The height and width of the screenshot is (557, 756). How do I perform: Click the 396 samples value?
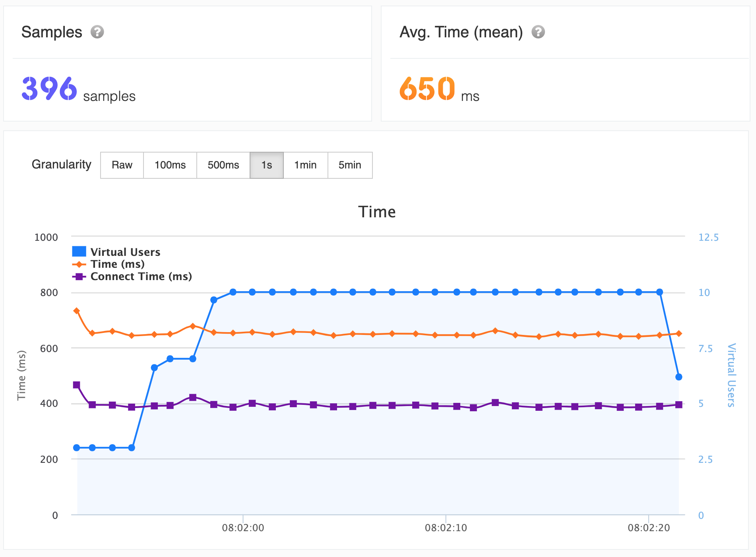pyautogui.click(x=49, y=88)
